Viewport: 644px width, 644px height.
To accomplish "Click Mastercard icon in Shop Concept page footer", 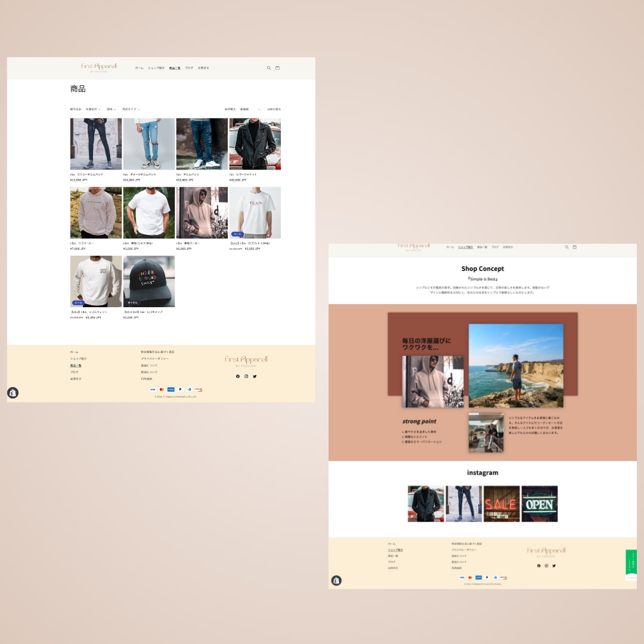I will (x=470, y=577).
